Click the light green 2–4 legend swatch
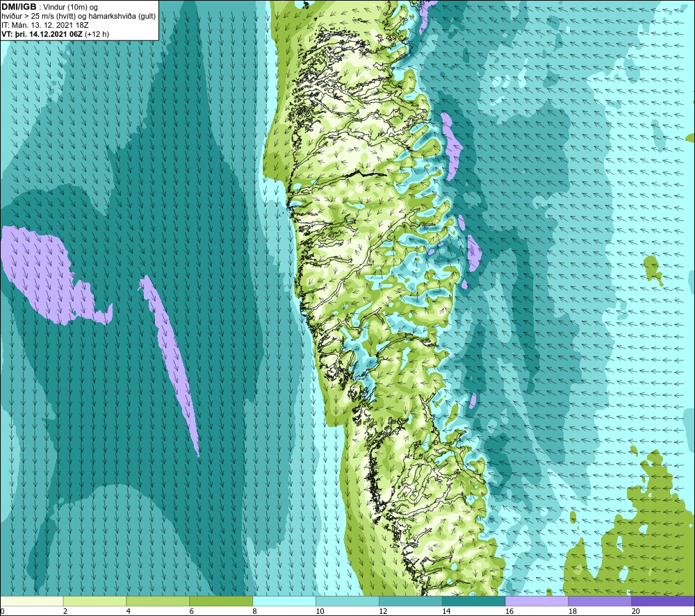The image size is (695, 616). click(x=95, y=601)
